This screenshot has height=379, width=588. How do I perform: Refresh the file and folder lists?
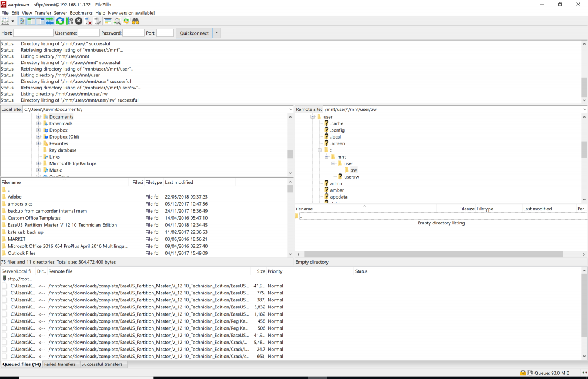click(x=60, y=21)
